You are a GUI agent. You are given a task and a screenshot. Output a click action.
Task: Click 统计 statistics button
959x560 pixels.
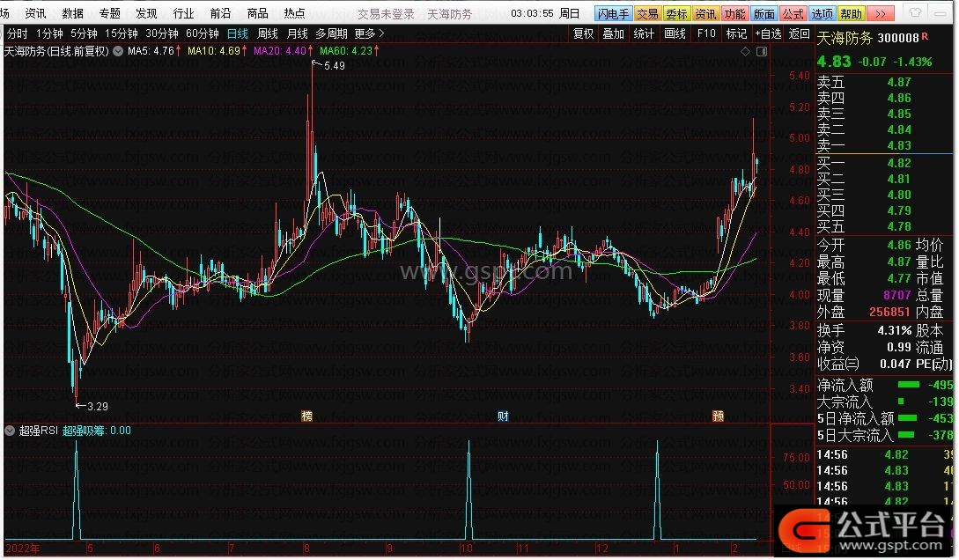tap(644, 33)
